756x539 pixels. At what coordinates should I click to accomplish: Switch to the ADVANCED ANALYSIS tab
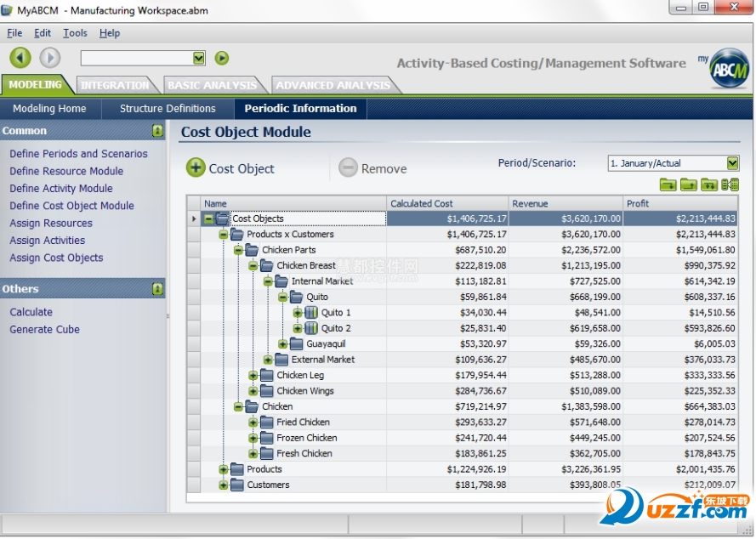[x=333, y=85]
